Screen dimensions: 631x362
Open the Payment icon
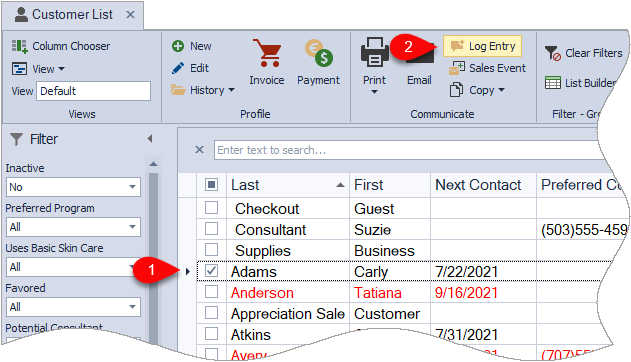click(318, 53)
